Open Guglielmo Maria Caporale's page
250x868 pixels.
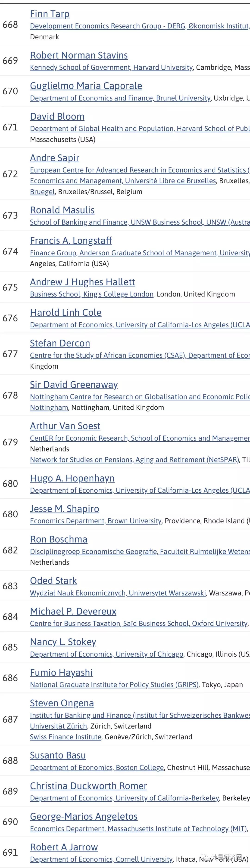point(86,86)
